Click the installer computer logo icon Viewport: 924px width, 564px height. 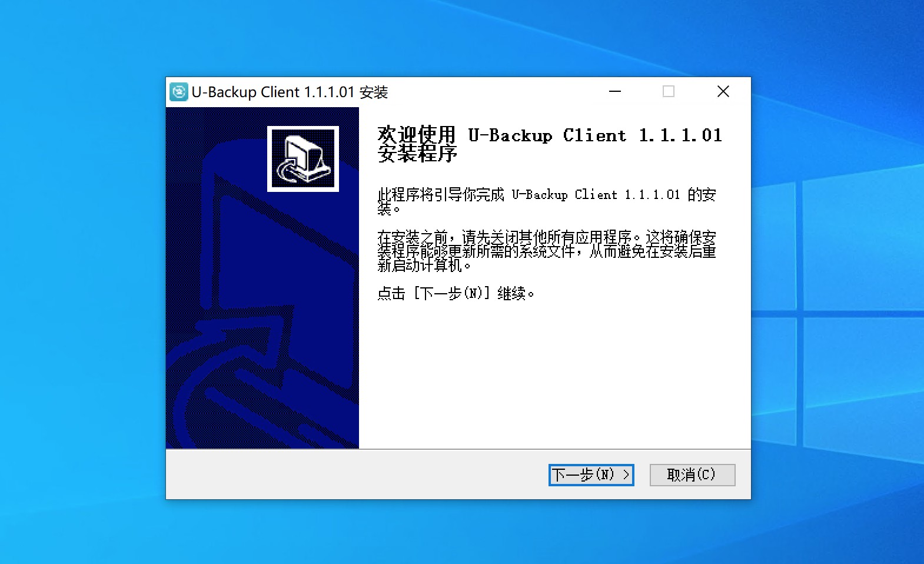pyautogui.click(x=303, y=159)
